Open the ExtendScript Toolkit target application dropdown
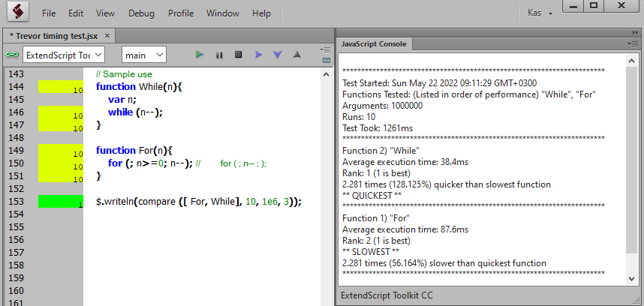The image size is (644, 306). tap(64, 55)
